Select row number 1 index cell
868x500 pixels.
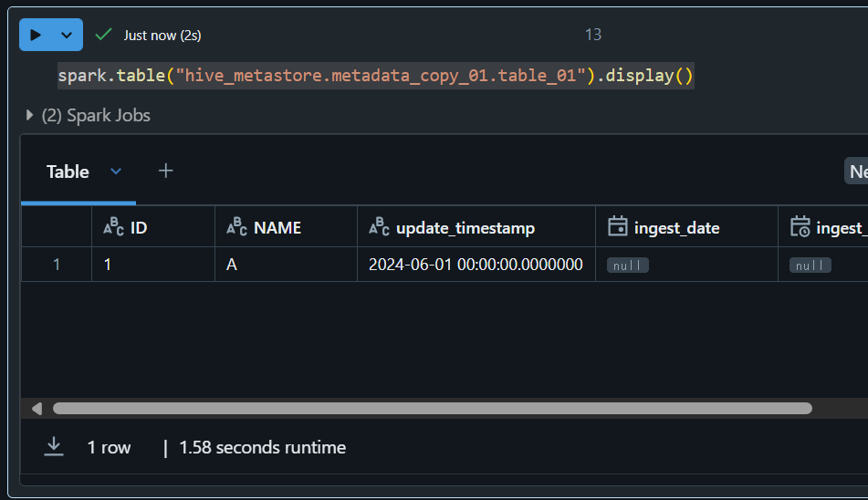click(57, 265)
